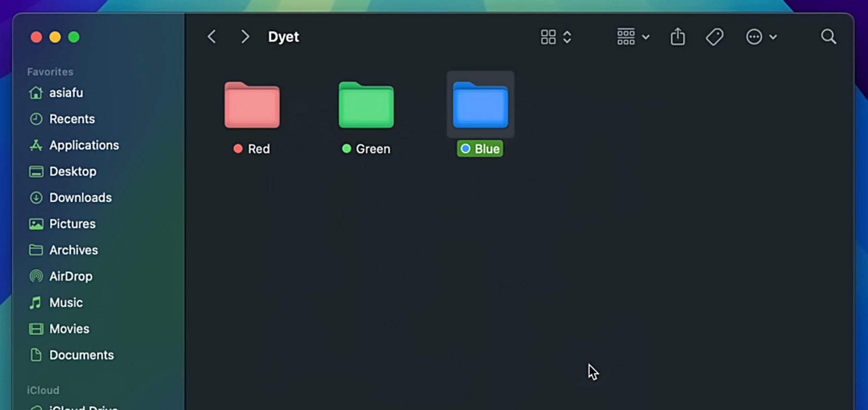The height and width of the screenshot is (410, 868).
Task: Go back with the left chevron
Action: pos(212,37)
